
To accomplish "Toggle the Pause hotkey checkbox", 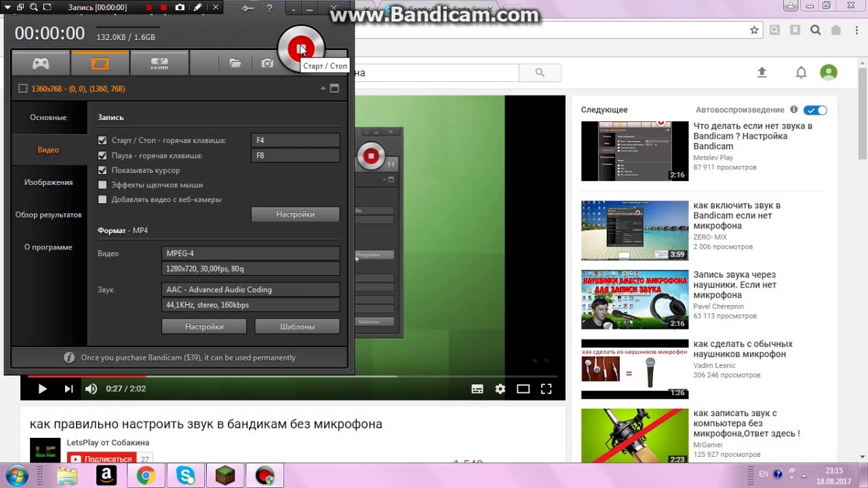I will click(102, 155).
